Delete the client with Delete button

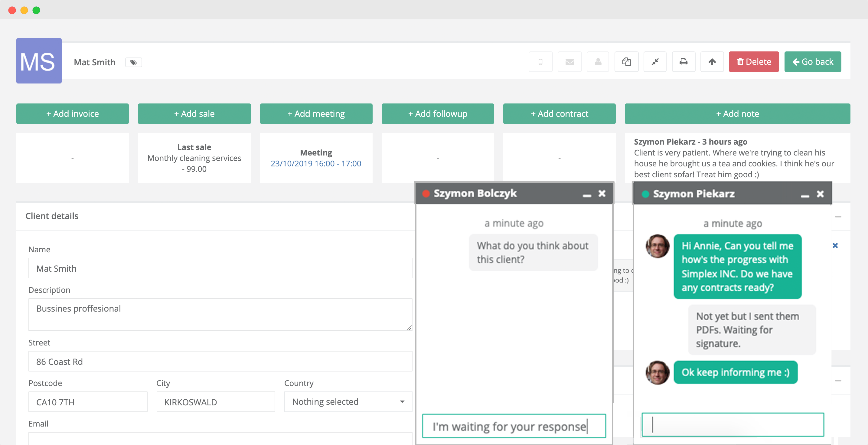pos(753,62)
